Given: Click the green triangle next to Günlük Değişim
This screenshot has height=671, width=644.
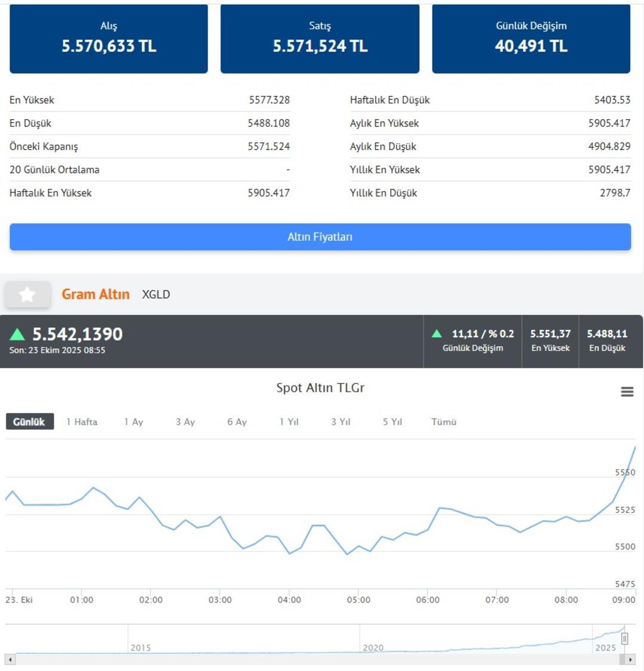Looking at the screenshot, I should click(436, 334).
